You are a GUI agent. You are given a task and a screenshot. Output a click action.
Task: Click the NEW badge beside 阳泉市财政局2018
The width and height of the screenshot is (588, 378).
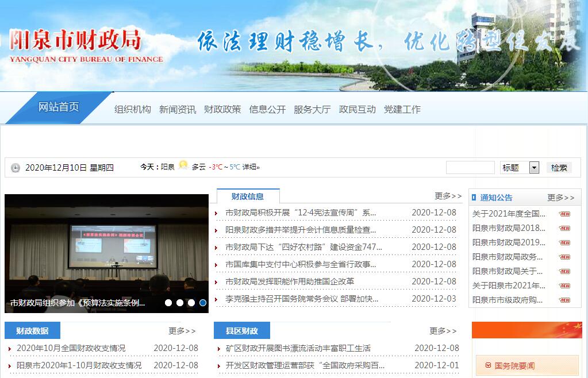(x=564, y=229)
